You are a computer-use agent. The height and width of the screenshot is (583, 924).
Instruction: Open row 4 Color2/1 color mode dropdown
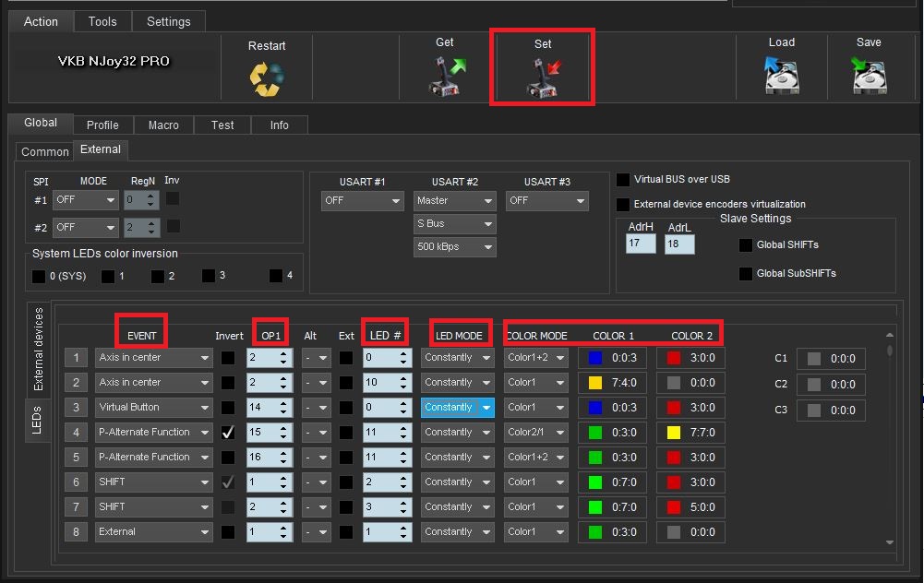click(535, 432)
